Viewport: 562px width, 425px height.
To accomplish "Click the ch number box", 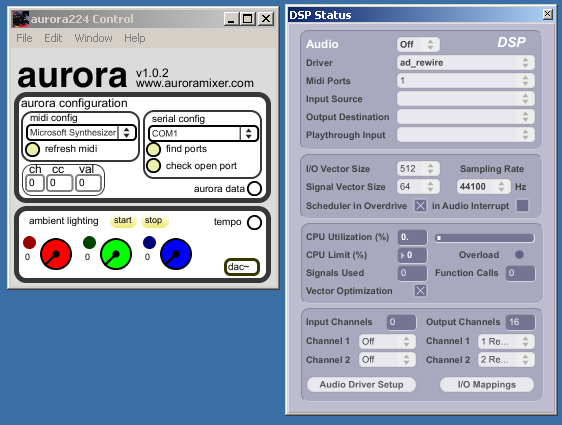I will coord(35,183).
